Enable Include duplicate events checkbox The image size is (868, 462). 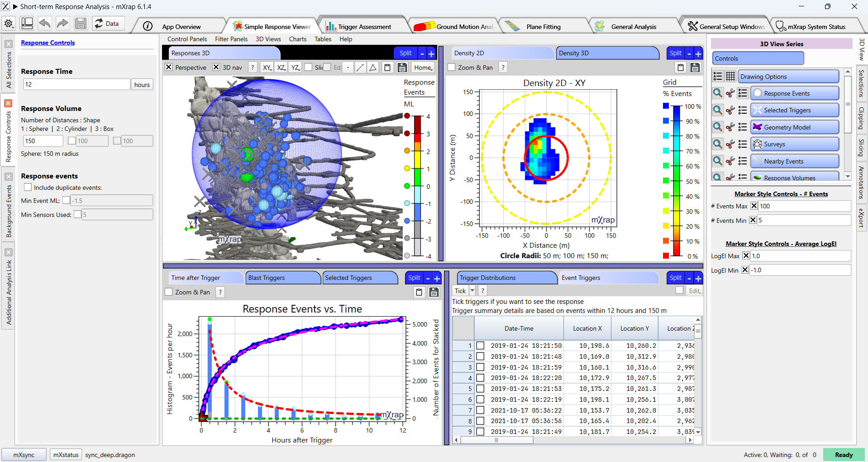(x=28, y=187)
